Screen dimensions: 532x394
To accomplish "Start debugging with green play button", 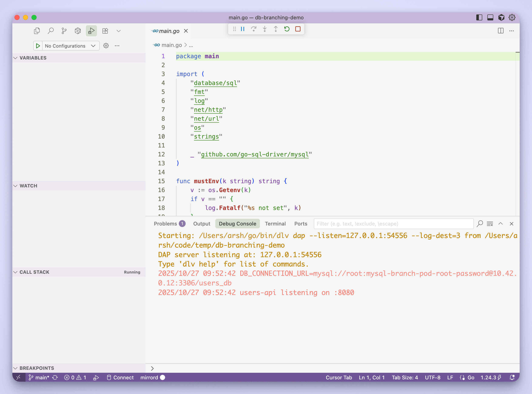I will tap(38, 46).
